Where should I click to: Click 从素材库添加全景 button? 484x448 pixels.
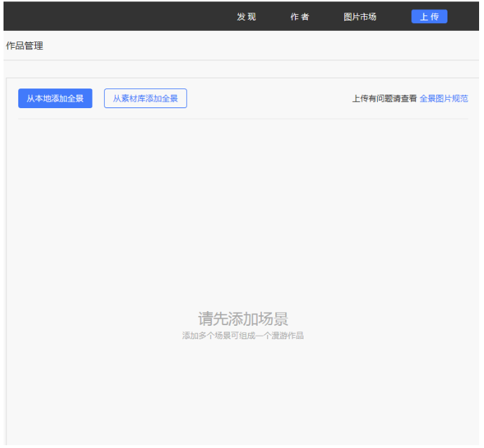click(x=145, y=98)
